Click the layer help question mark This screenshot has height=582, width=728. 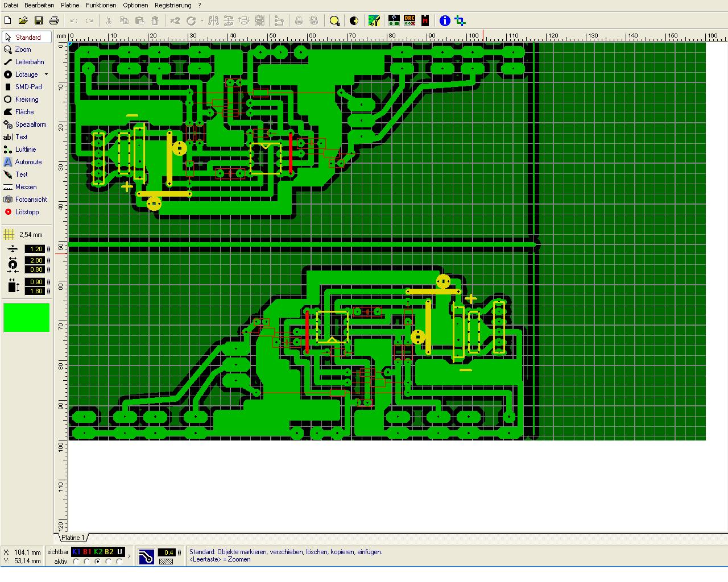coord(129,557)
